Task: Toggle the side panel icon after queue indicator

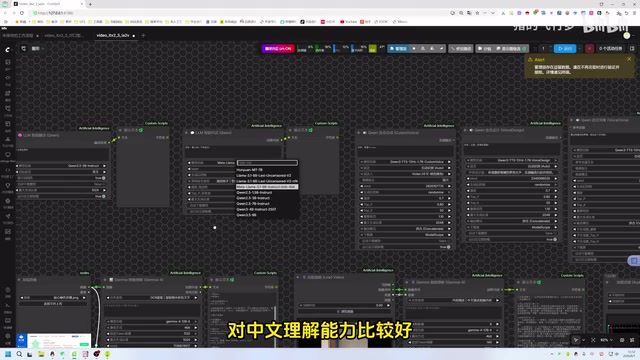Action: coord(632,49)
